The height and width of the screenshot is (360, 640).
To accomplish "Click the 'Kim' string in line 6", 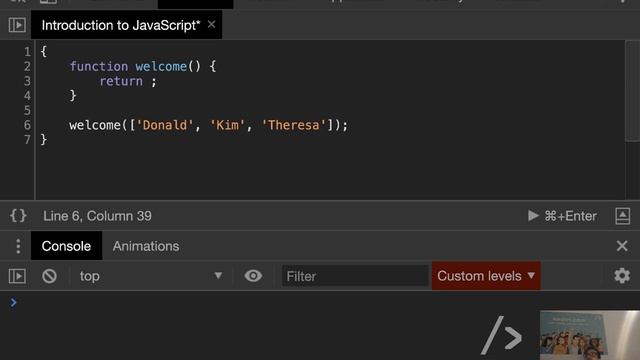I will point(227,125).
